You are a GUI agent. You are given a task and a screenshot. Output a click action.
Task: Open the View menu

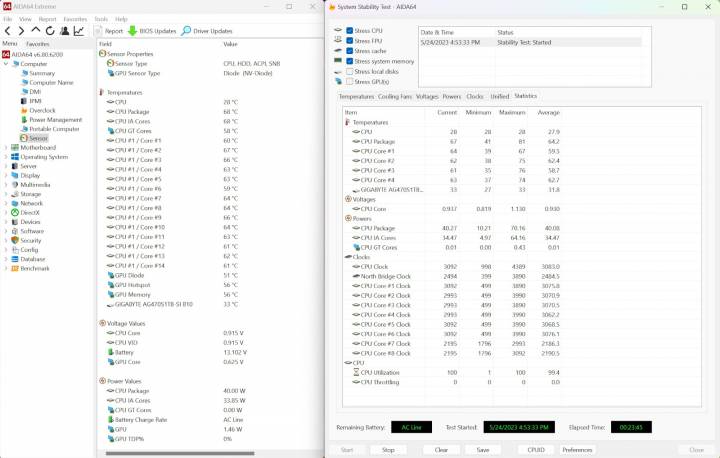pos(25,19)
